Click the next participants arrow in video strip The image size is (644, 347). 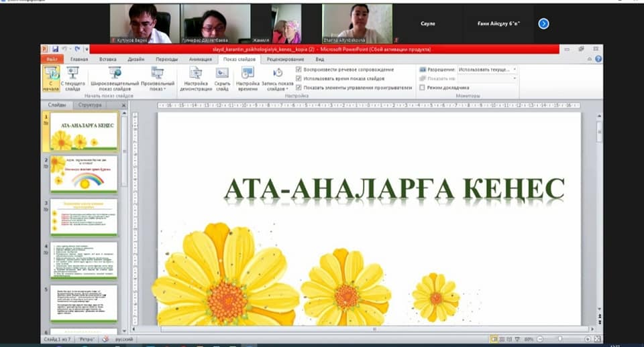(x=543, y=23)
